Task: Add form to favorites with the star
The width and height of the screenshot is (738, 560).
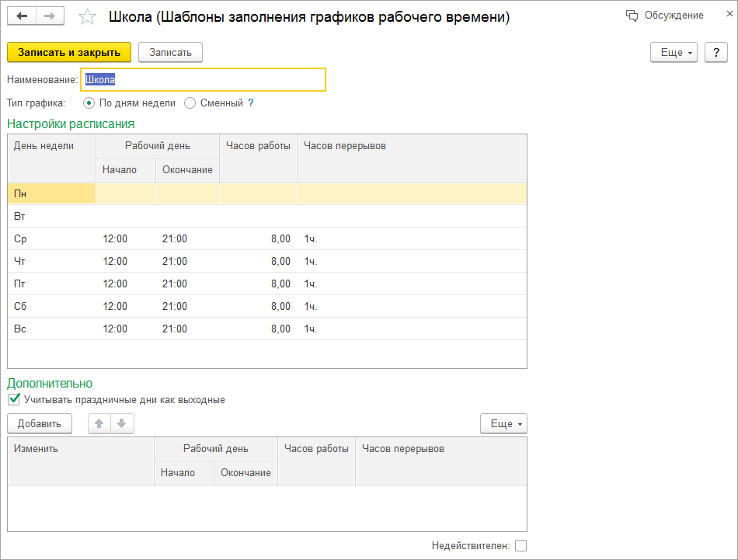Action: point(88,17)
